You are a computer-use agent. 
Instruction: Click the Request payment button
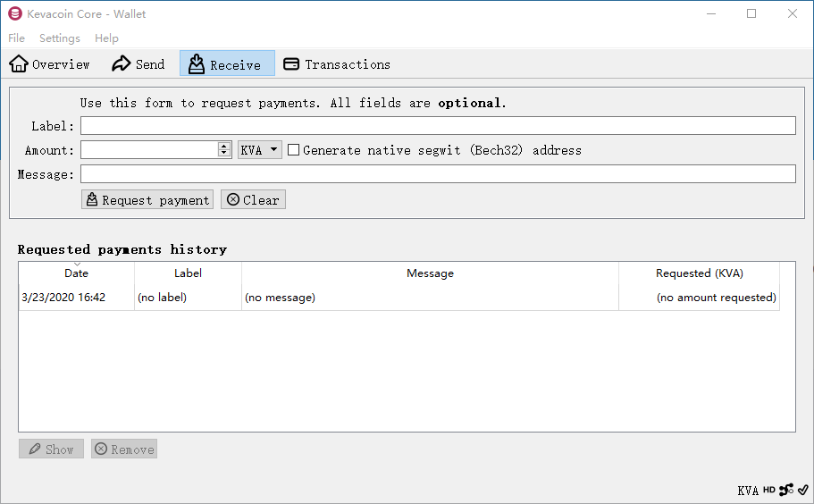pyautogui.click(x=147, y=200)
